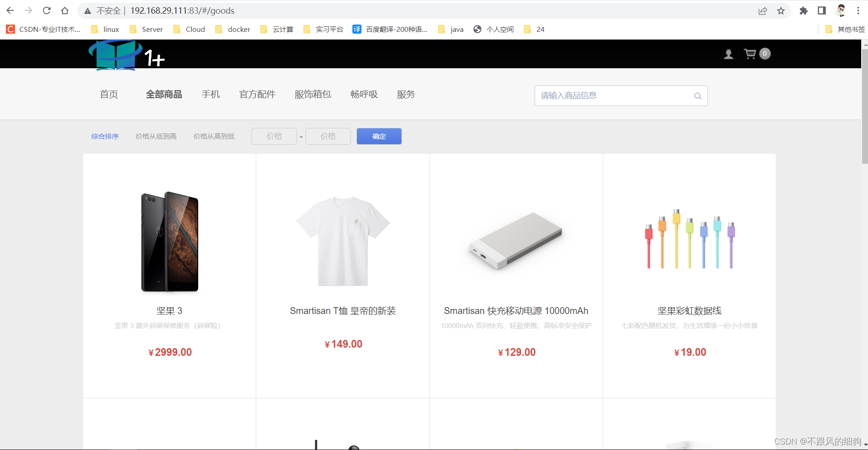Image resolution: width=868 pixels, height=450 pixels.
Task: Click the 坚果彩虹数据线 title
Action: pos(690,311)
